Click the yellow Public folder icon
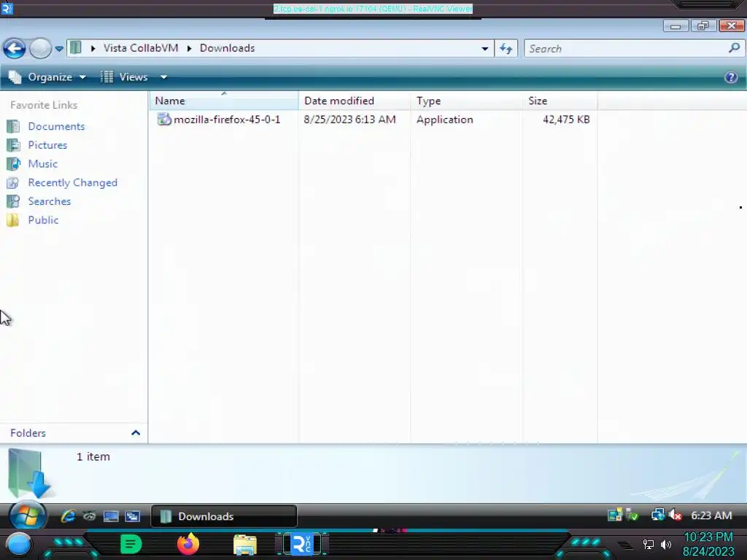Viewport: 747px width, 560px height. (x=13, y=220)
